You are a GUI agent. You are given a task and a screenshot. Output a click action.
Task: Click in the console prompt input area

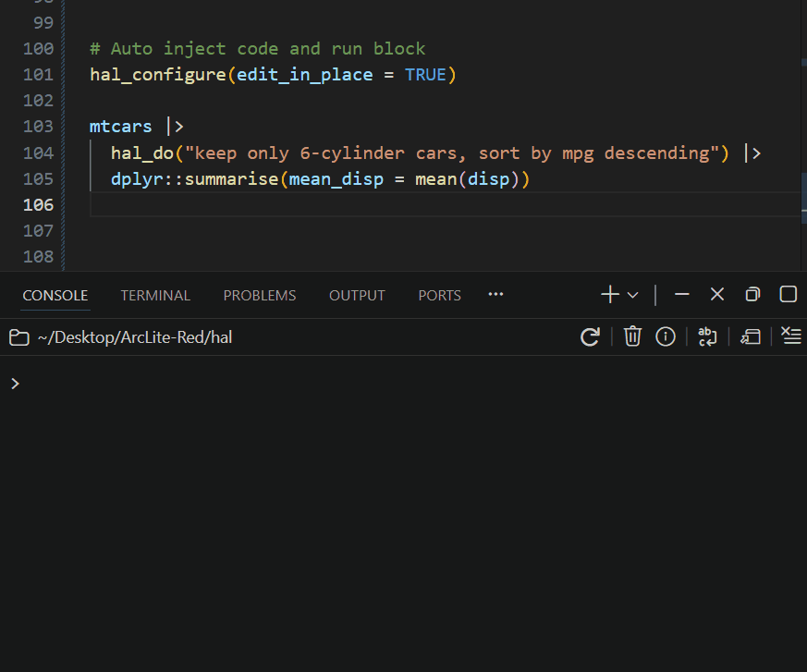point(411,384)
